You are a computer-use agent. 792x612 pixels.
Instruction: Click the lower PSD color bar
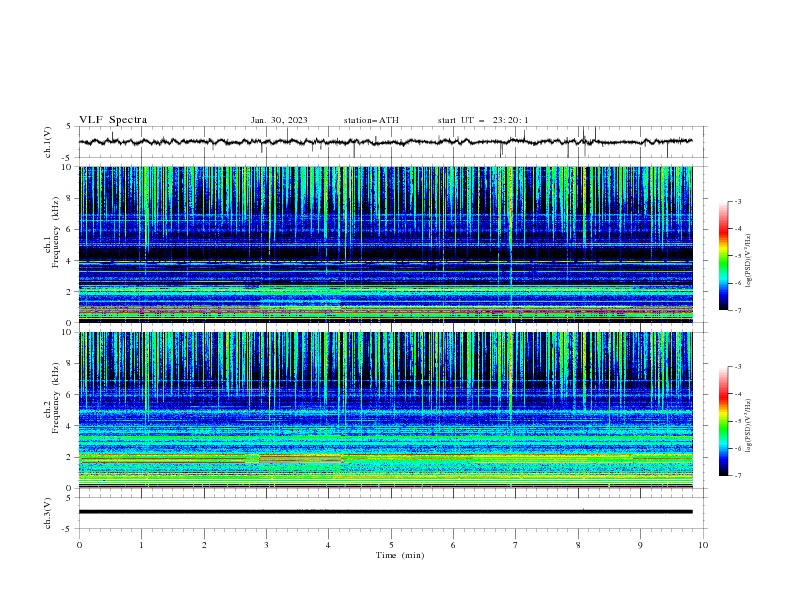click(723, 421)
